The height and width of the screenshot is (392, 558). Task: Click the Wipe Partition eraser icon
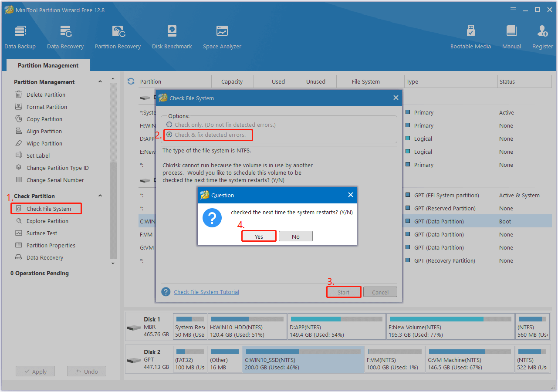point(19,143)
